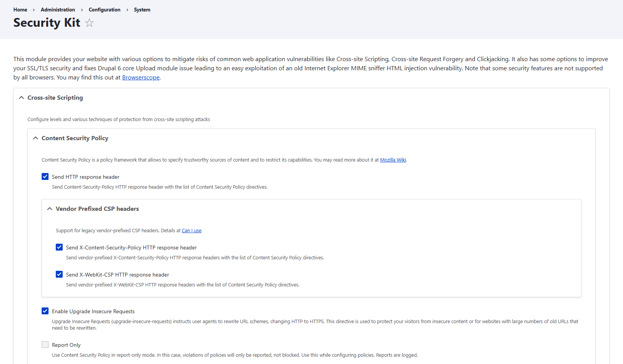Disable Enable Upgrade Insecure Requests
This screenshot has width=623, height=364.
[45, 311]
